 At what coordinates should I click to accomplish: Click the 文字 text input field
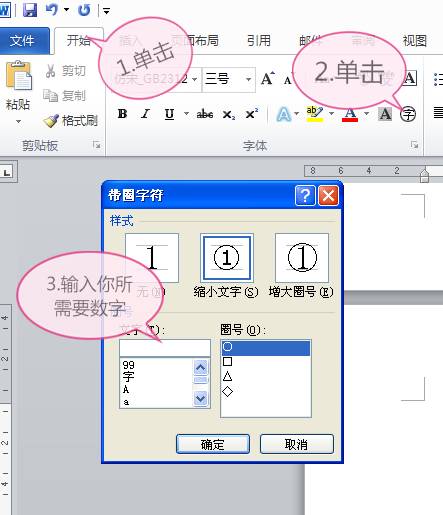tap(165, 348)
